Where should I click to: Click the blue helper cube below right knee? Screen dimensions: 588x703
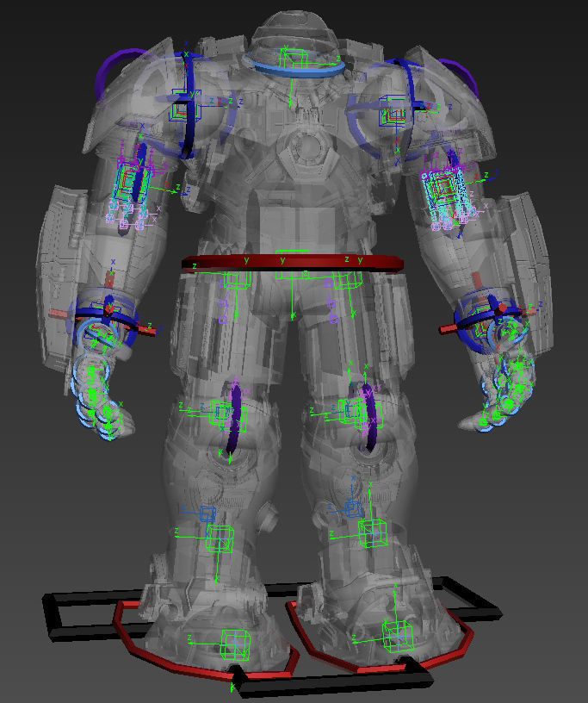(354, 509)
